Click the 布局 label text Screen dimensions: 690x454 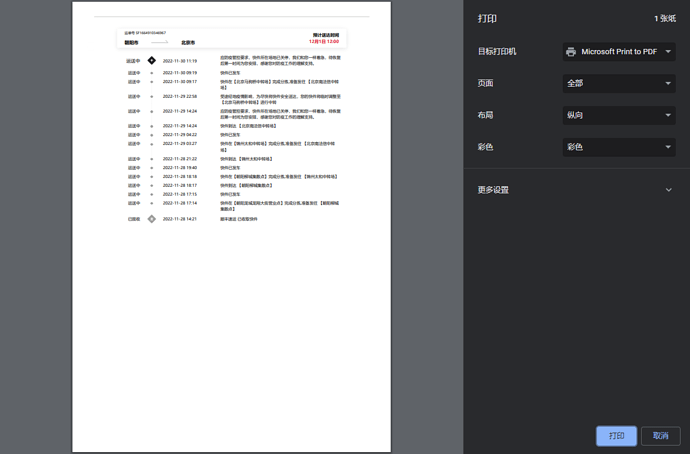point(486,116)
